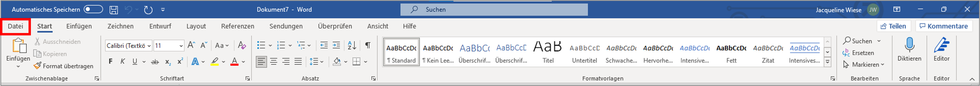This screenshot has width=980, height=86.
Task: Toggle bold F formatting
Action: click(x=111, y=61)
